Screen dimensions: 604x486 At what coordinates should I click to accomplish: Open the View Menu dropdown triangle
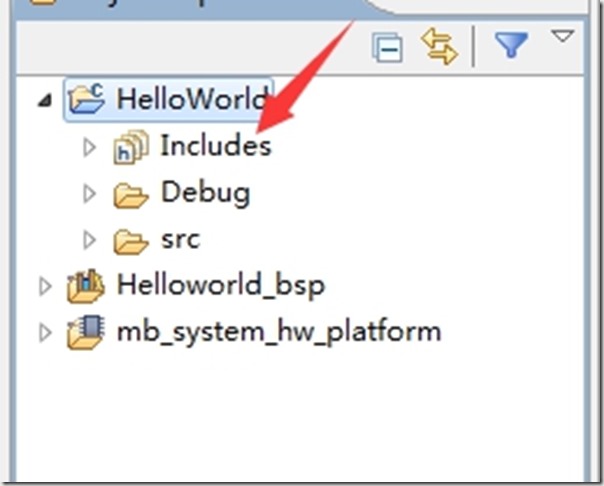coord(563,38)
